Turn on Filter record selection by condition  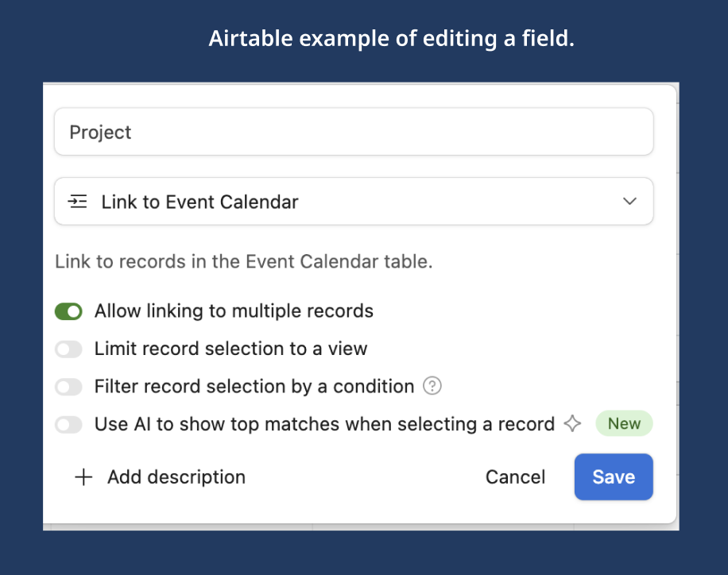pyautogui.click(x=68, y=387)
